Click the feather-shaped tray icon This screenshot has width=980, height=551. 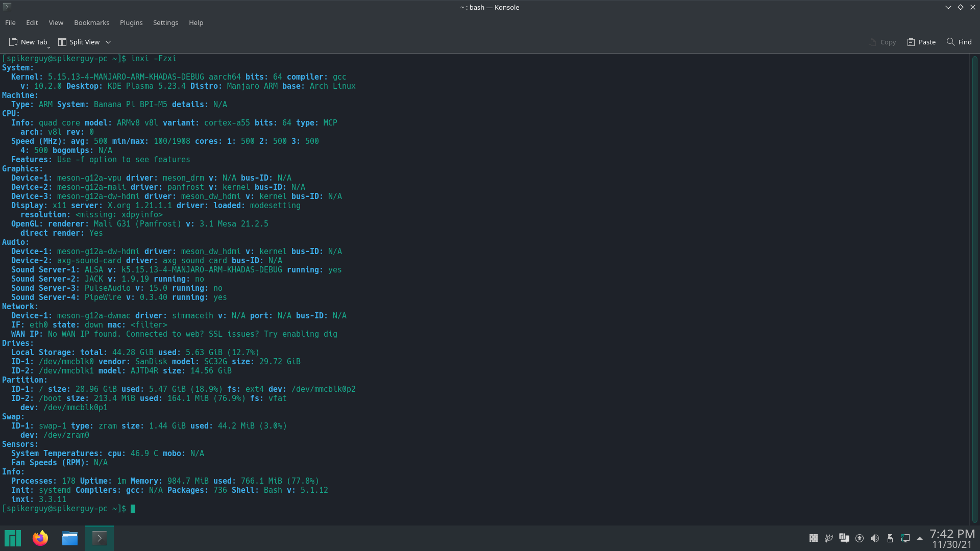pos(829,538)
